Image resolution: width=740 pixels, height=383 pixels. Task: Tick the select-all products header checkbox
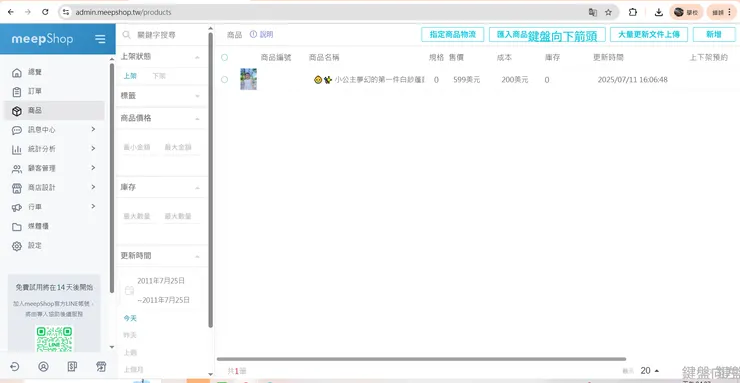225,58
